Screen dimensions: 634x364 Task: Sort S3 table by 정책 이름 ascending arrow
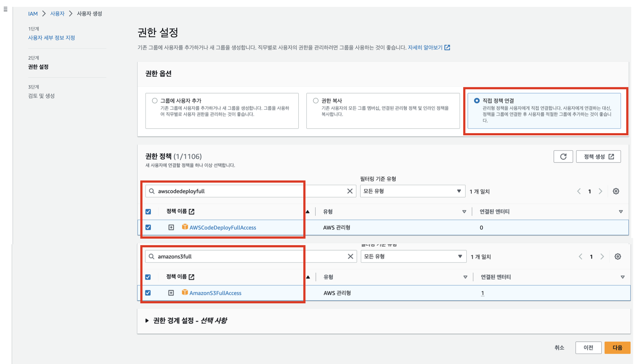(x=308, y=277)
